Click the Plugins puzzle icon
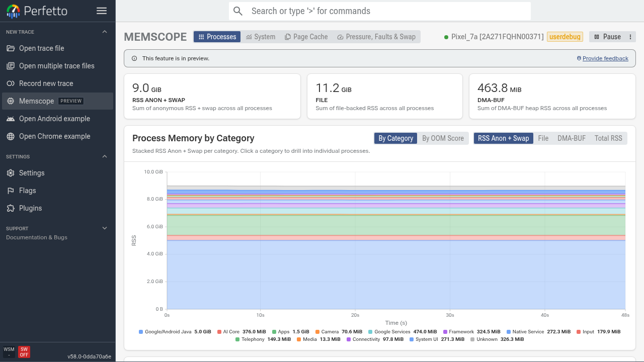Viewport: 644px width, 362px height. coord(10,208)
